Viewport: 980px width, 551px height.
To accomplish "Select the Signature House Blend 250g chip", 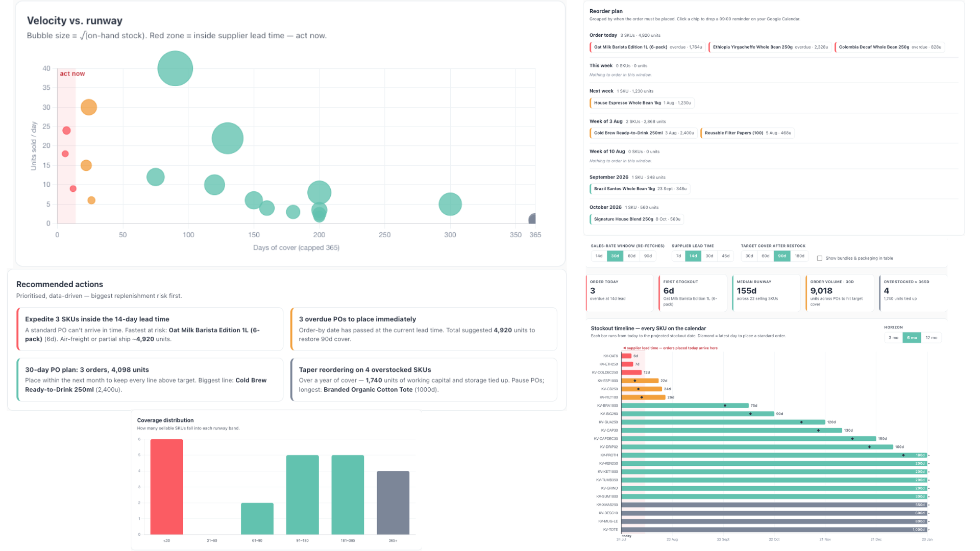I will 636,219.
